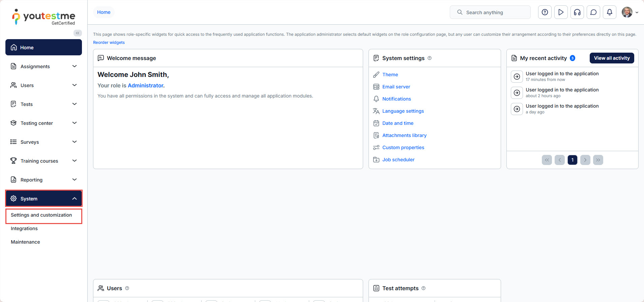Open the user profile avatar menu

pyautogui.click(x=627, y=12)
